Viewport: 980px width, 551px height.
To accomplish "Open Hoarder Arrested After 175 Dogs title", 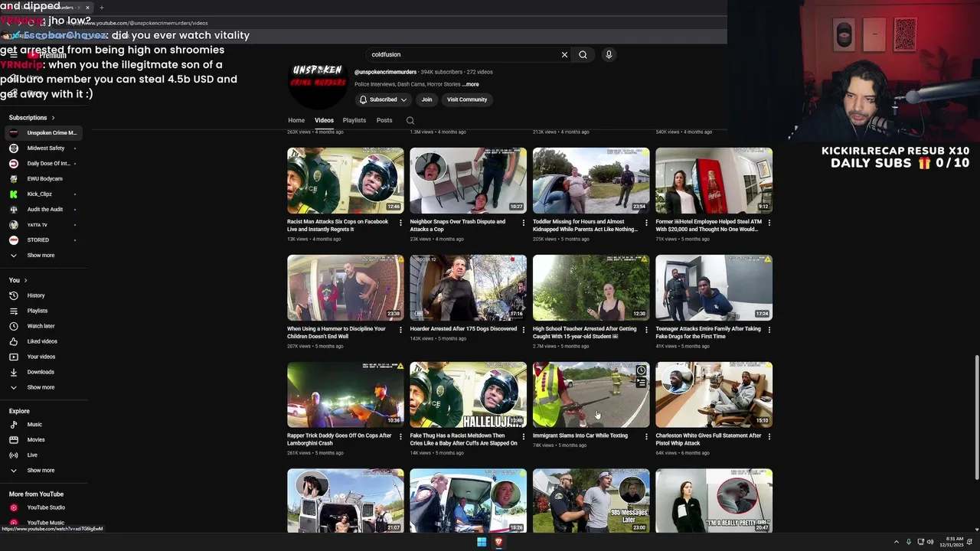I will click(463, 329).
